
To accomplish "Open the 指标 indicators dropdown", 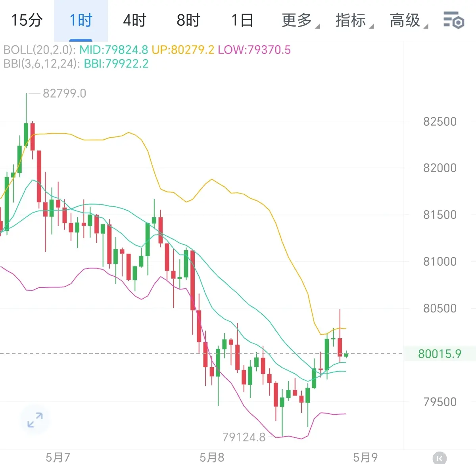I will [x=354, y=20].
